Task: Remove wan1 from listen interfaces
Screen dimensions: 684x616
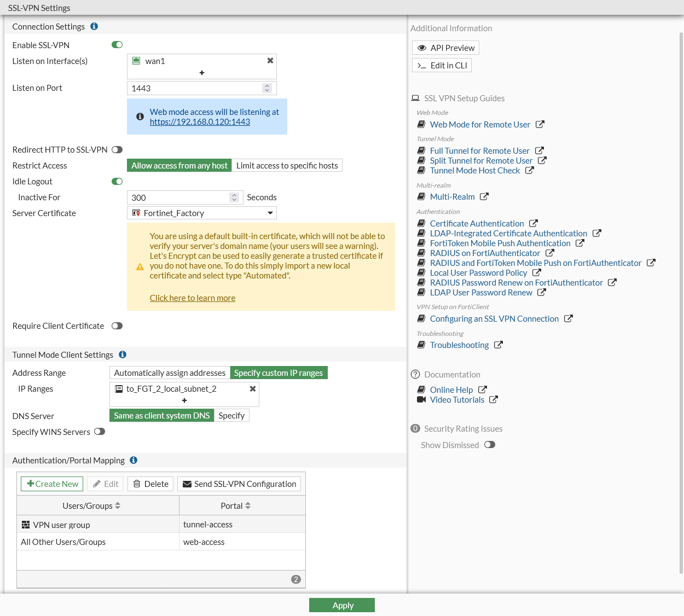Action: [270, 61]
